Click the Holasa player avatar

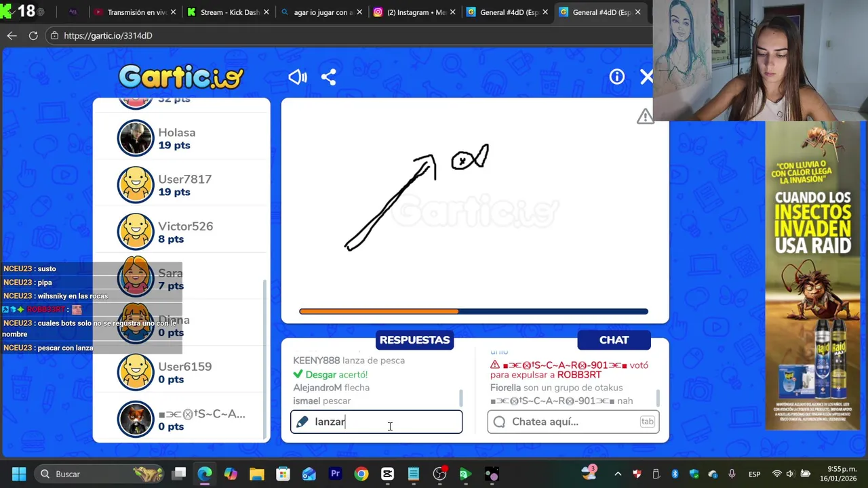tap(136, 138)
